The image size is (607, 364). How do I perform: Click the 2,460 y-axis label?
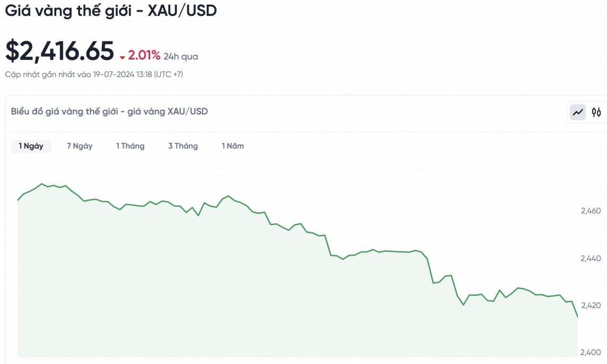(x=591, y=211)
